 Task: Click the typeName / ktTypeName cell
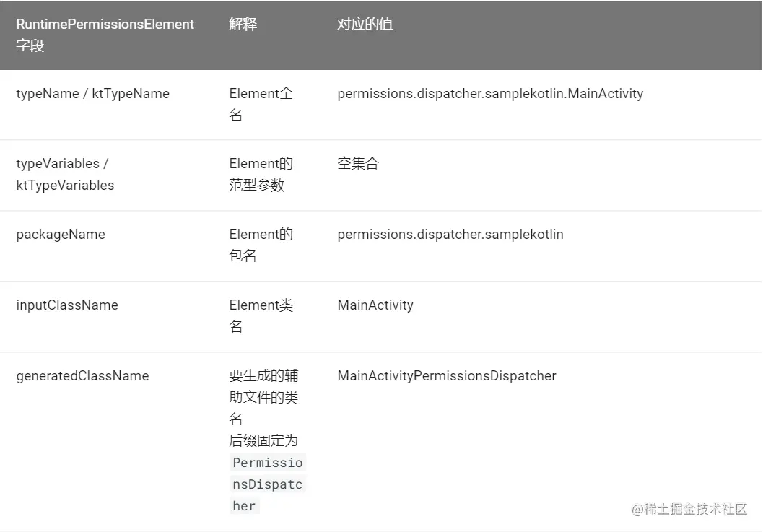[92, 93]
